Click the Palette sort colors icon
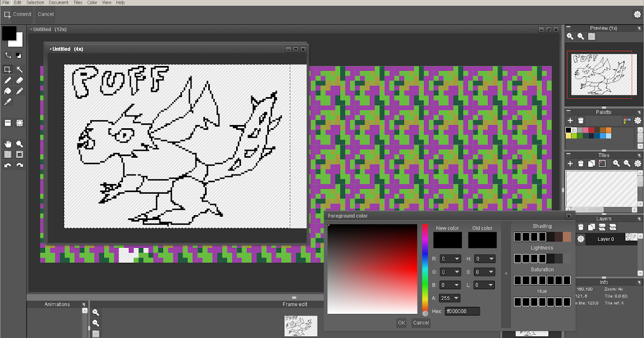 pos(627,121)
